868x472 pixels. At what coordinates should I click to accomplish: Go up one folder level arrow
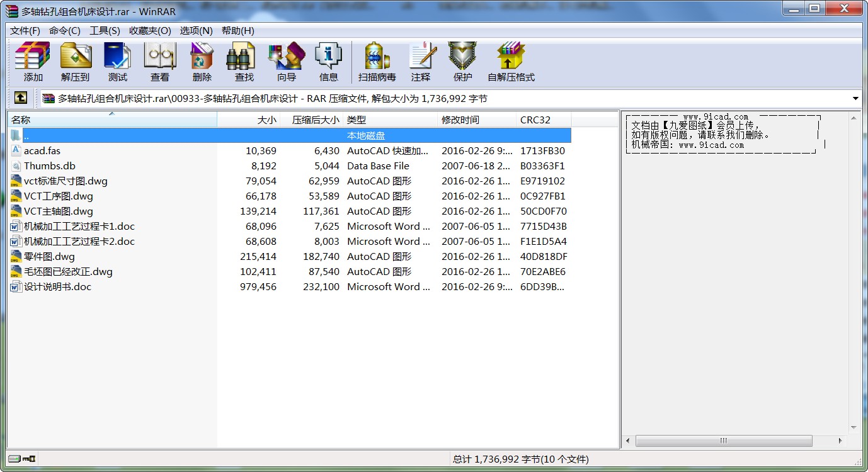pos(21,98)
